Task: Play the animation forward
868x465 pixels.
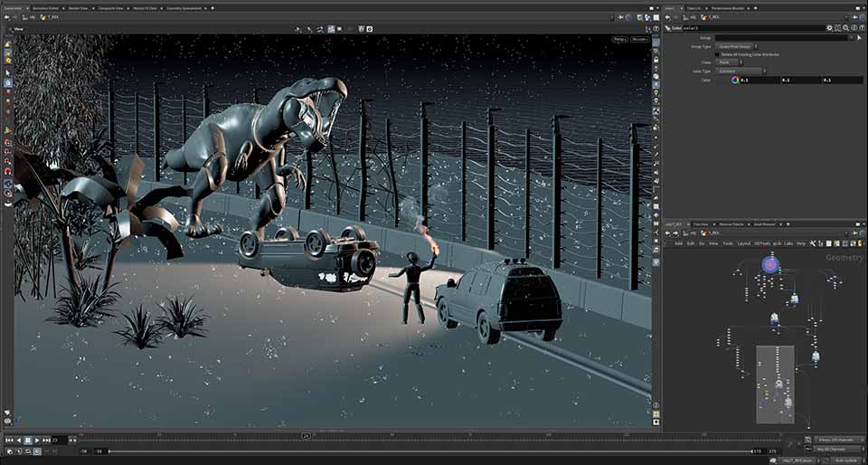Action: click(x=37, y=440)
